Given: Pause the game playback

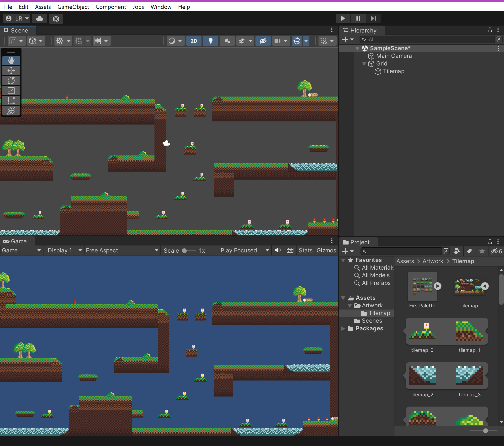Looking at the screenshot, I should (x=358, y=18).
